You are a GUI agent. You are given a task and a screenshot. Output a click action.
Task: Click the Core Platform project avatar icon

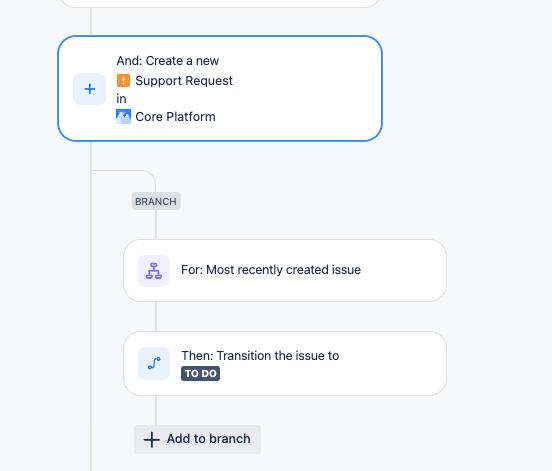[123, 117]
